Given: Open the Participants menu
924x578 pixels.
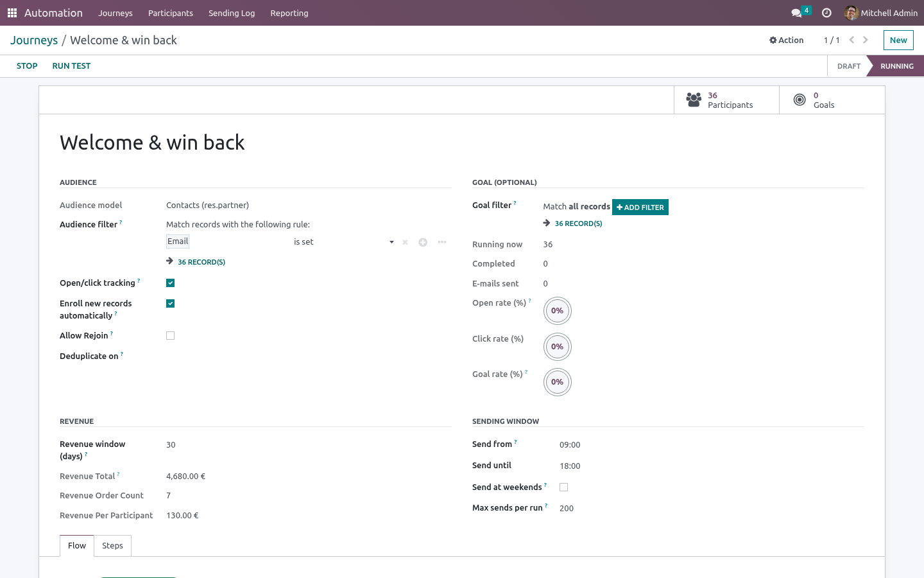Looking at the screenshot, I should [x=171, y=13].
